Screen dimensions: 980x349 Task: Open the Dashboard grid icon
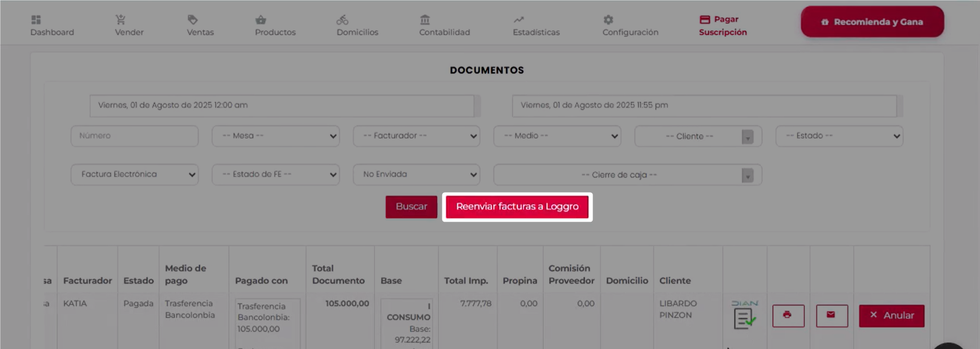[x=36, y=20]
